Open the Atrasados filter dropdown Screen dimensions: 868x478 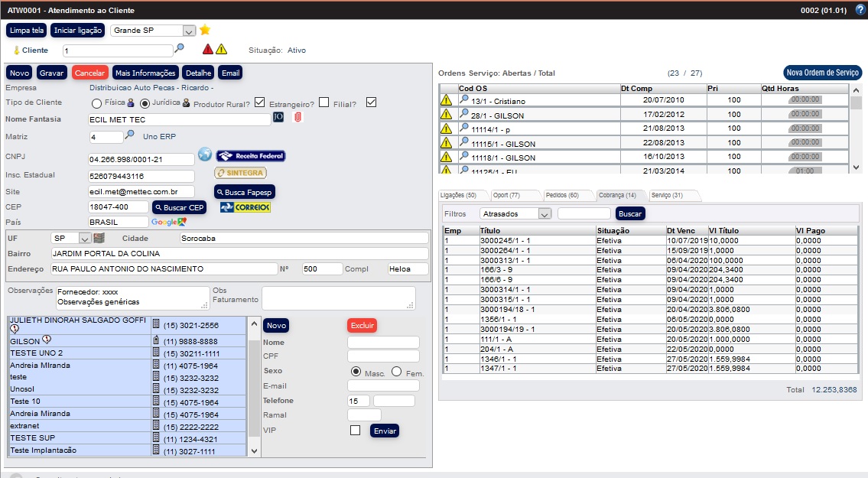point(544,214)
